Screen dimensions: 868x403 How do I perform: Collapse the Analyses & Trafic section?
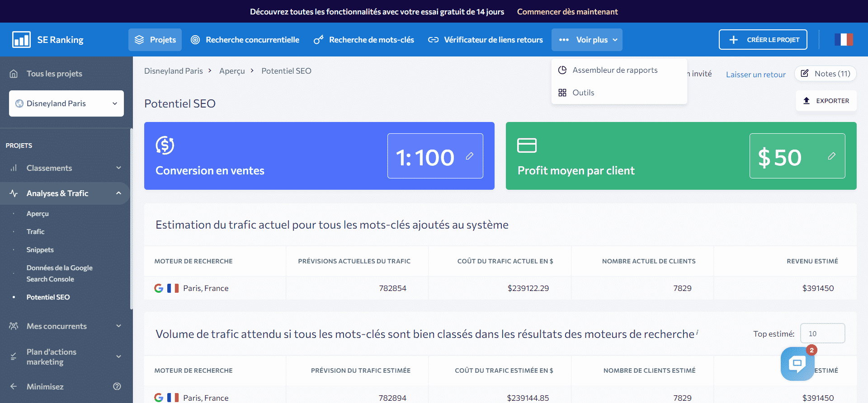118,193
